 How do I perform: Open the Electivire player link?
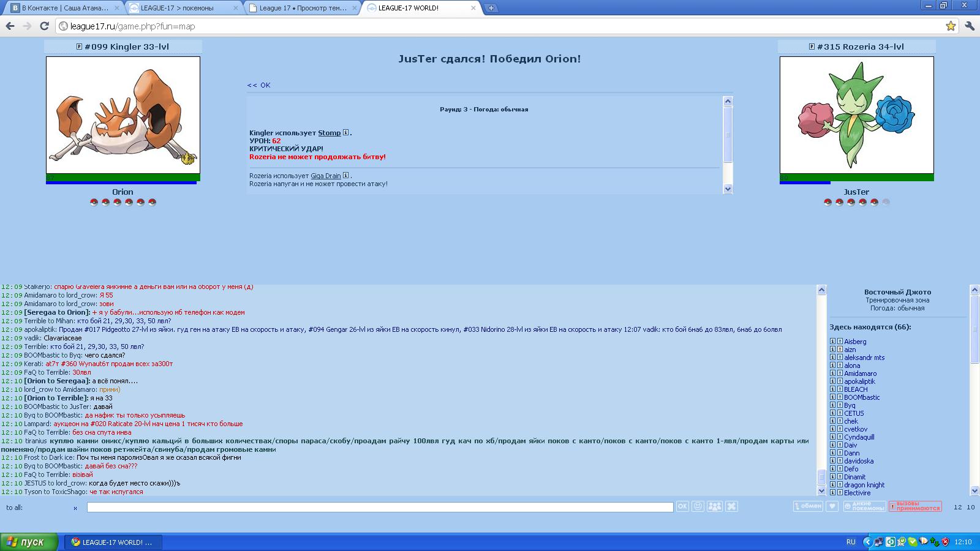coord(857,493)
